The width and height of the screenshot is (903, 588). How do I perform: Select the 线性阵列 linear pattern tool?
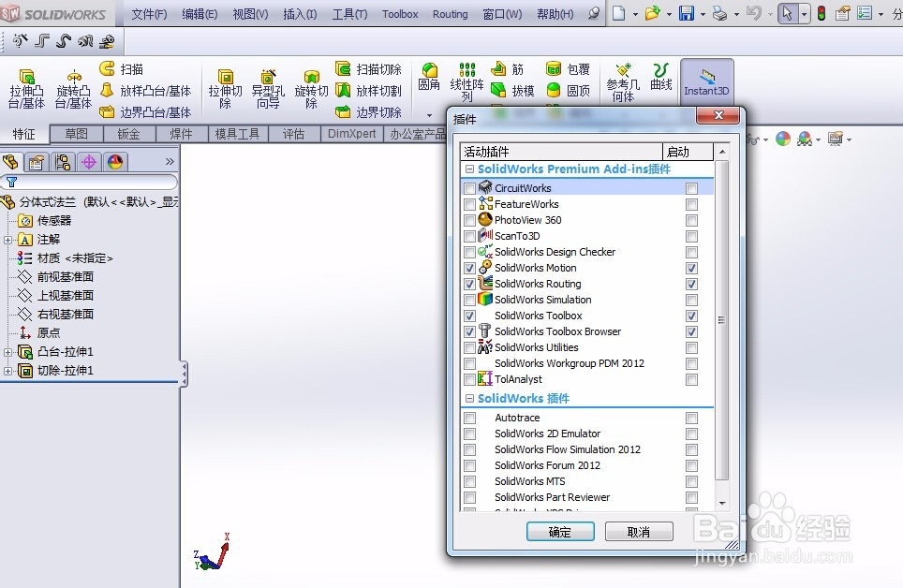click(467, 81)
